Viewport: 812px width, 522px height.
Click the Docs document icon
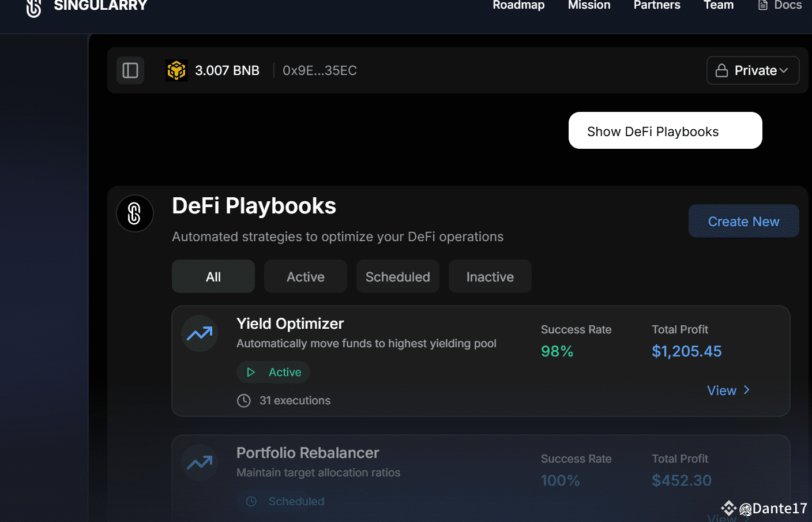(x=763, y=5)
